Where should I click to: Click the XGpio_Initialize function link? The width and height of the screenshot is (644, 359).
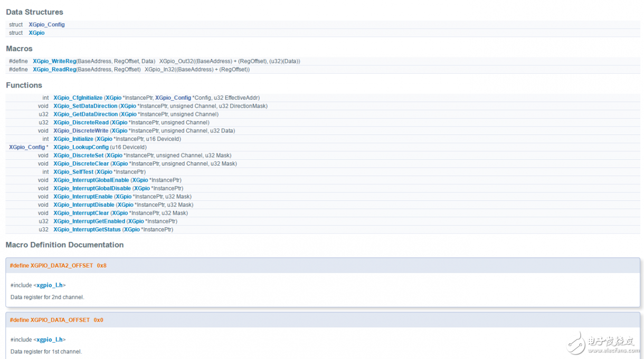[x=73, y=139]
